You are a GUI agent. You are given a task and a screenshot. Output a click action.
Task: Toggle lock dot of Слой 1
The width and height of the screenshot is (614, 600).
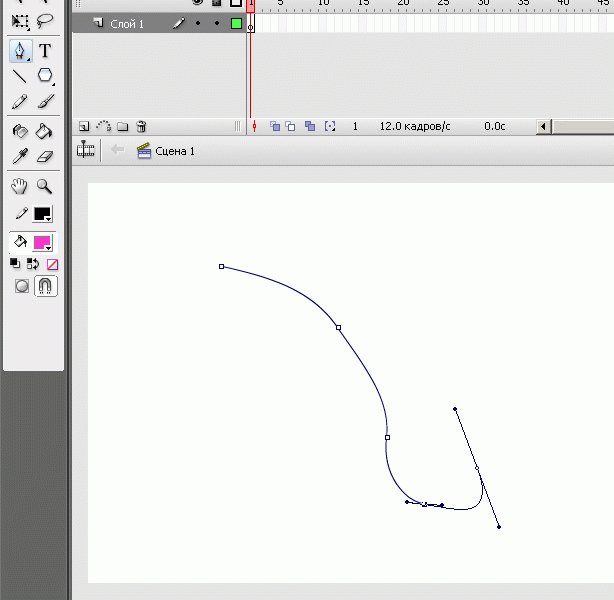217,23
